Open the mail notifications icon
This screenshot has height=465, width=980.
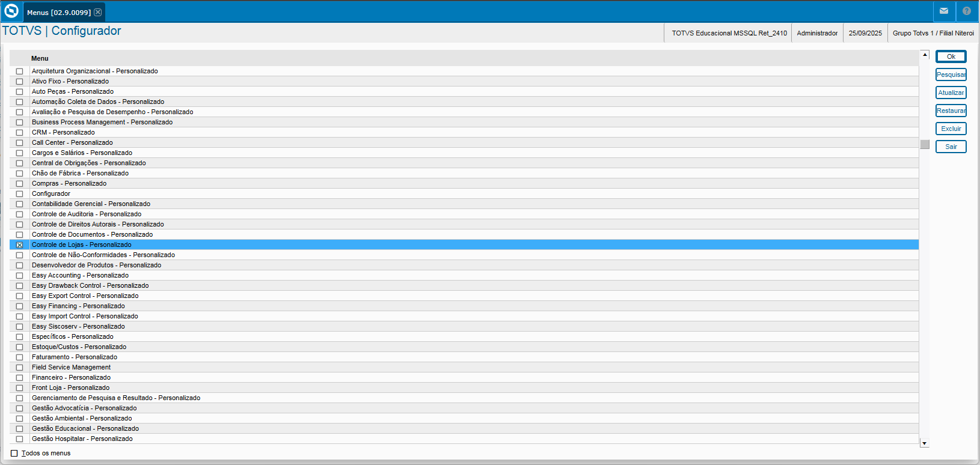coord(944,11)
